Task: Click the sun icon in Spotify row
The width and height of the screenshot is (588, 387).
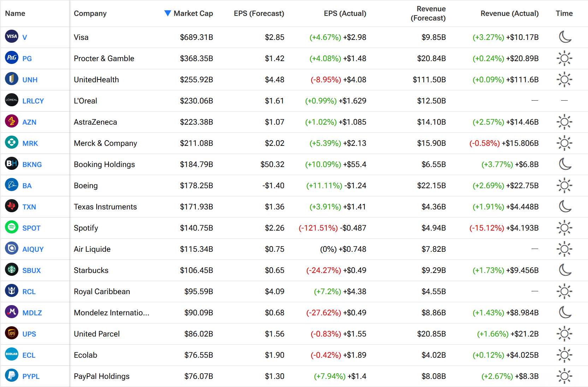Action: tap(564, 228)
